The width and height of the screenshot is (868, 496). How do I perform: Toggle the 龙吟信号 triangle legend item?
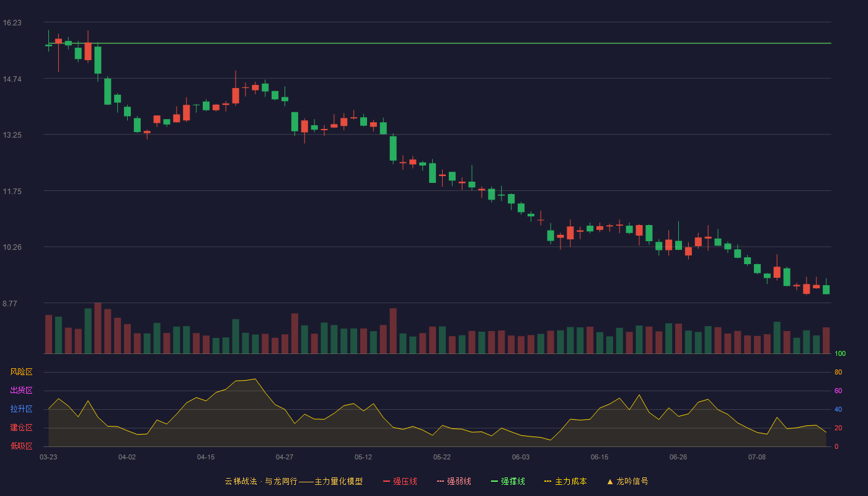click(x=627, y=481)
